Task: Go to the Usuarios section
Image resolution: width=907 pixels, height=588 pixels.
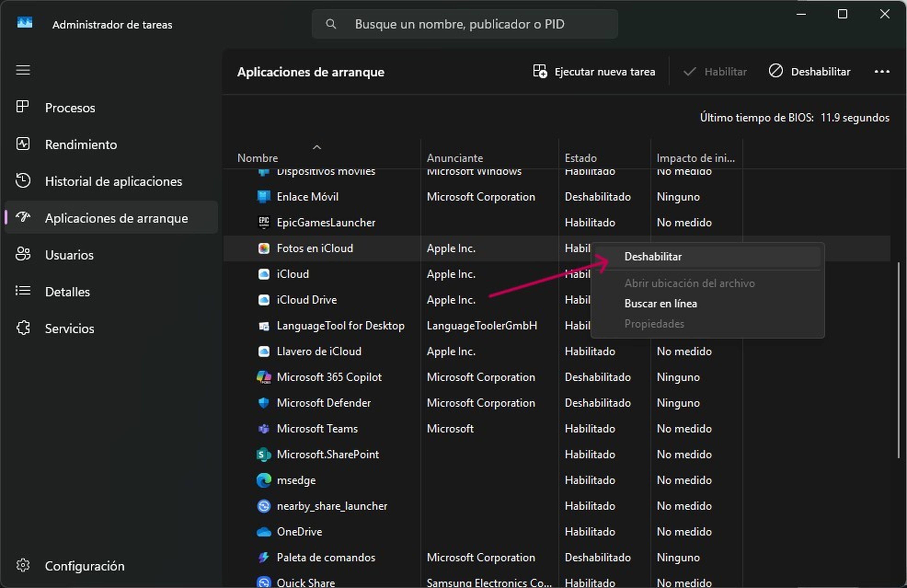Action: pos(111,255)
